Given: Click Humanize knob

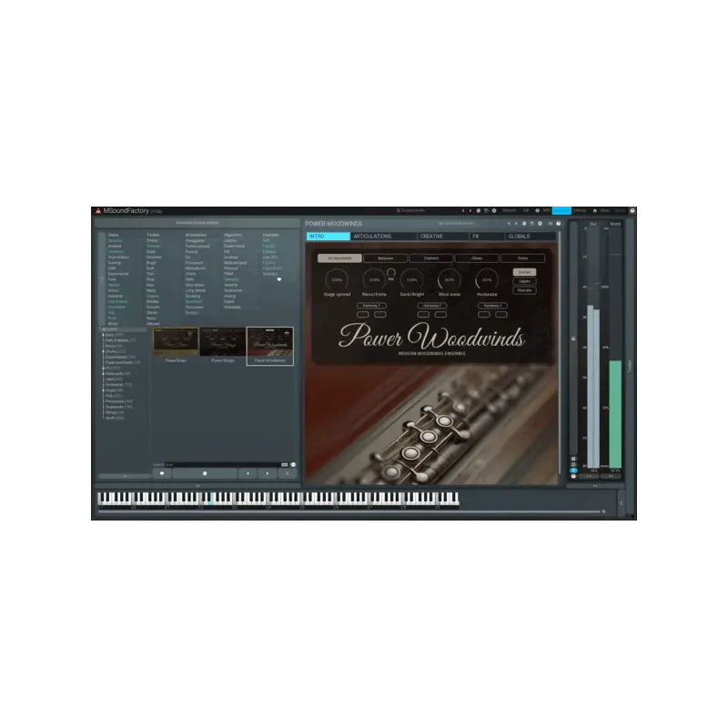Looking at the screenshot, I should pos(487,280).
